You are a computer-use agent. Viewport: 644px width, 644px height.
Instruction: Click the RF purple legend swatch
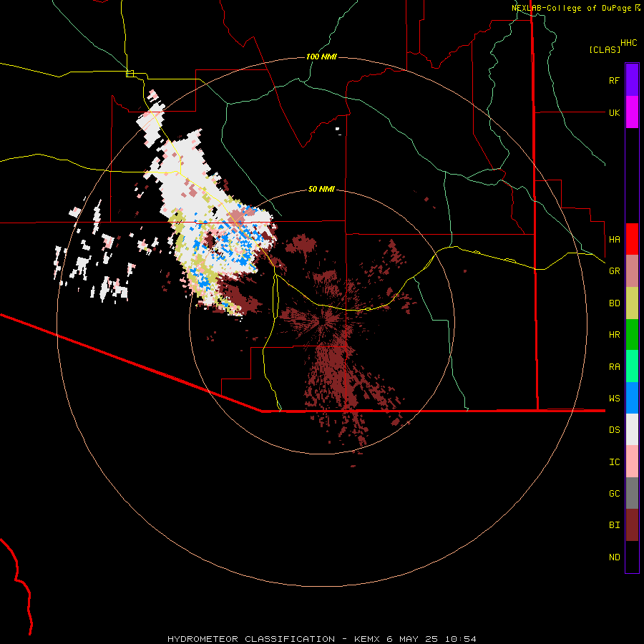tap(632, 80)
